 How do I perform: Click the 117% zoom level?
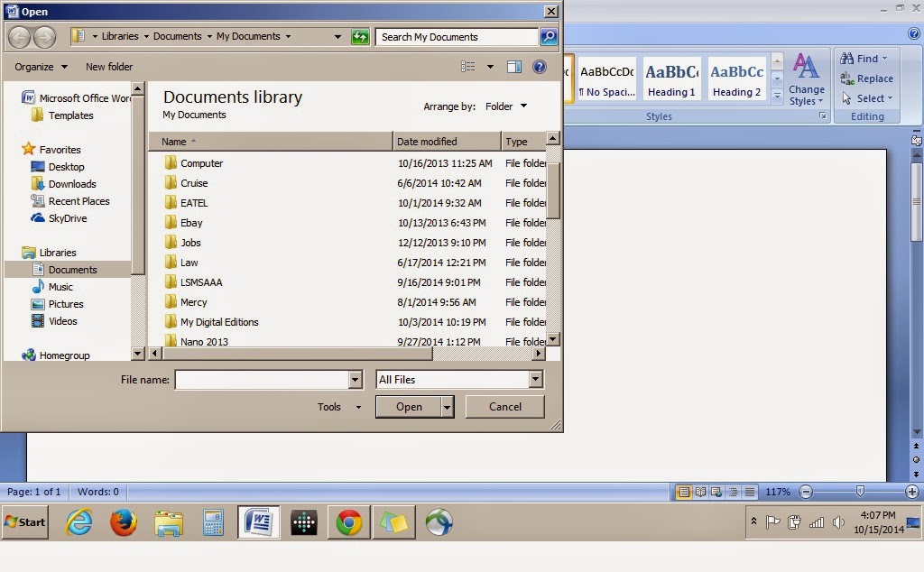click(x=777, y=492)
